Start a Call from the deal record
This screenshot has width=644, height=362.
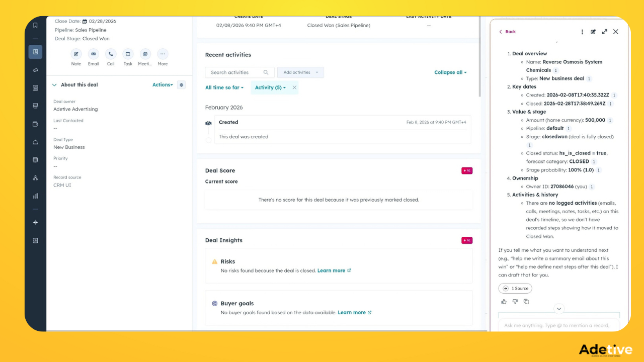pyautogui.click(x=111, y=54)
